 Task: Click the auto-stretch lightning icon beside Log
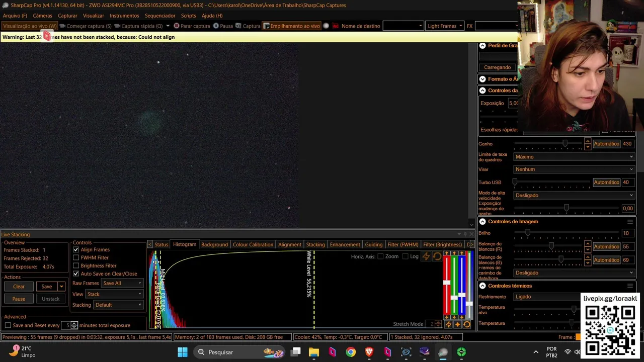tap(426, 257)
